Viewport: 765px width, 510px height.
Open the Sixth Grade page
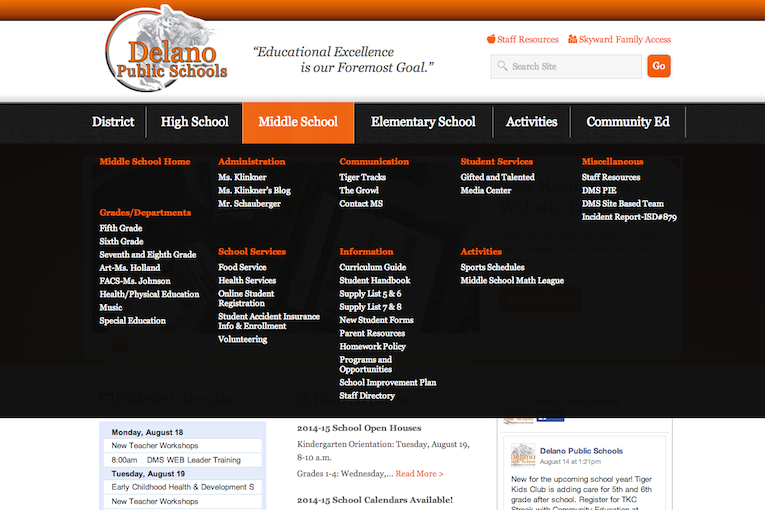(121, 241)
